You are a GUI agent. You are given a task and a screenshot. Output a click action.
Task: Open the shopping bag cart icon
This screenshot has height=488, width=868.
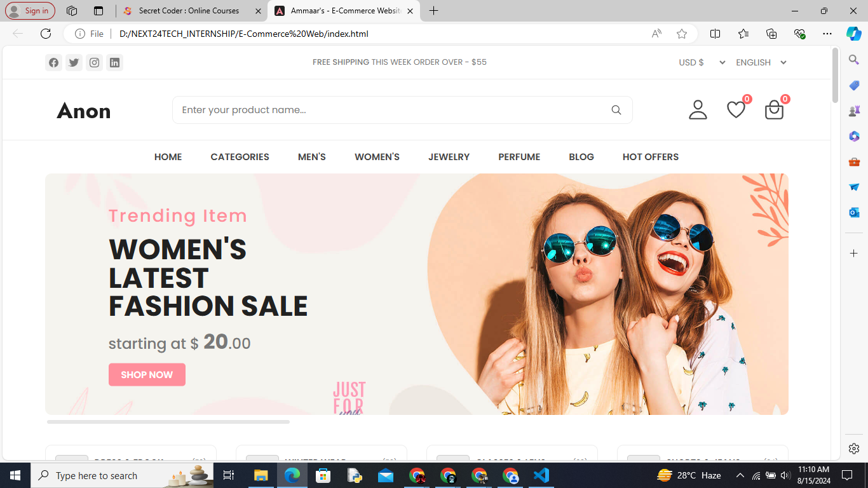[774, 109]
